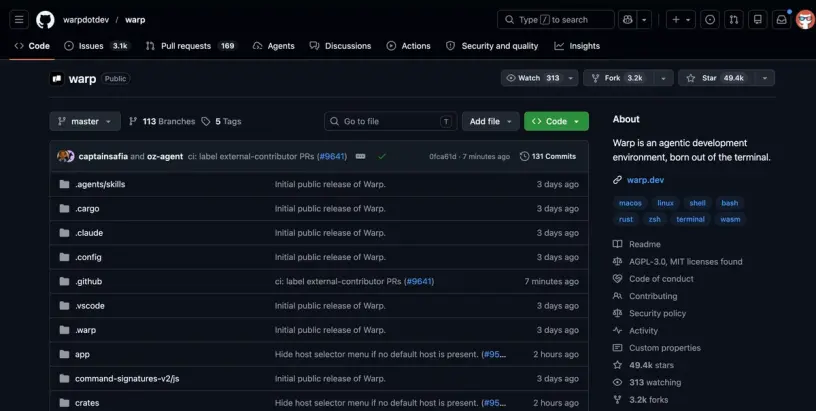The height and width of the screenshot is (411, 816).
Task: Open the .warp folder
Action: tap(85, 330)
